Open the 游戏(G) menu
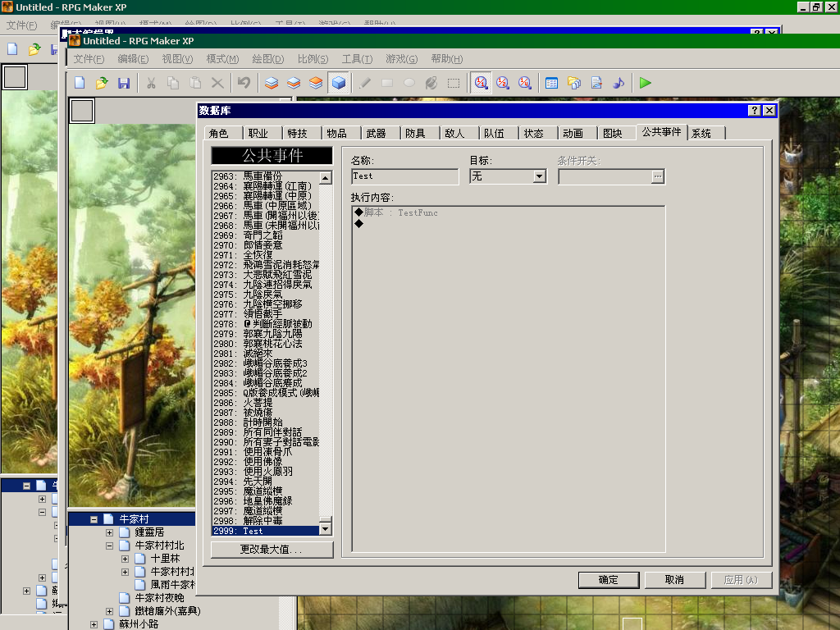This screenshot has width=840, height=630. pos(402,59)
